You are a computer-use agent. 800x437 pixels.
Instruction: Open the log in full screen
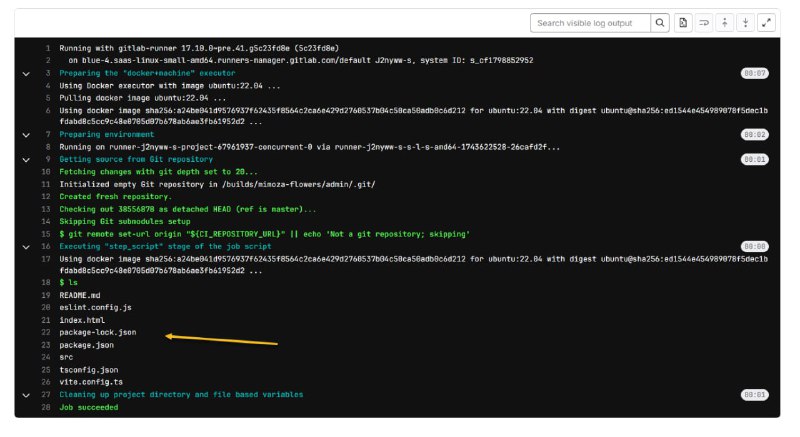pos(766,23)
